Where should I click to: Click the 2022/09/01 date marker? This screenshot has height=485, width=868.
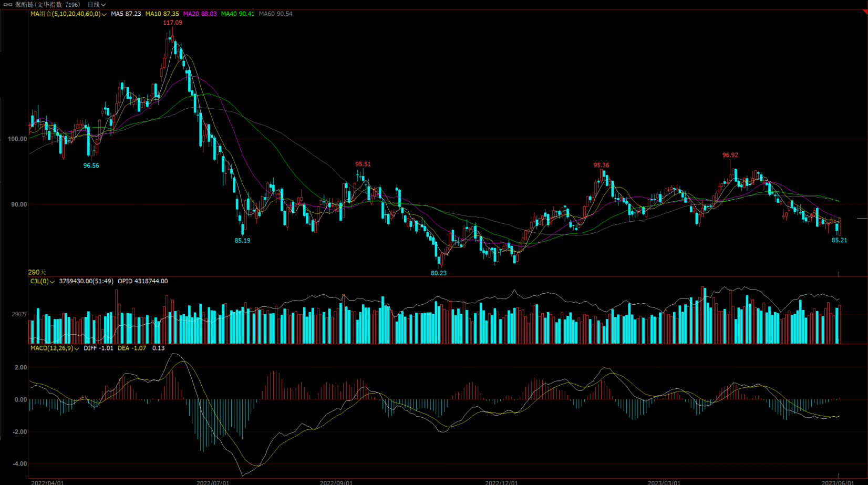pos(336,482)
